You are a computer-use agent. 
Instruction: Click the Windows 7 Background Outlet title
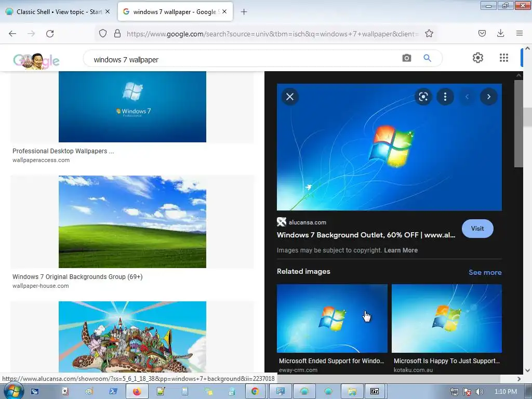[366, 235]
